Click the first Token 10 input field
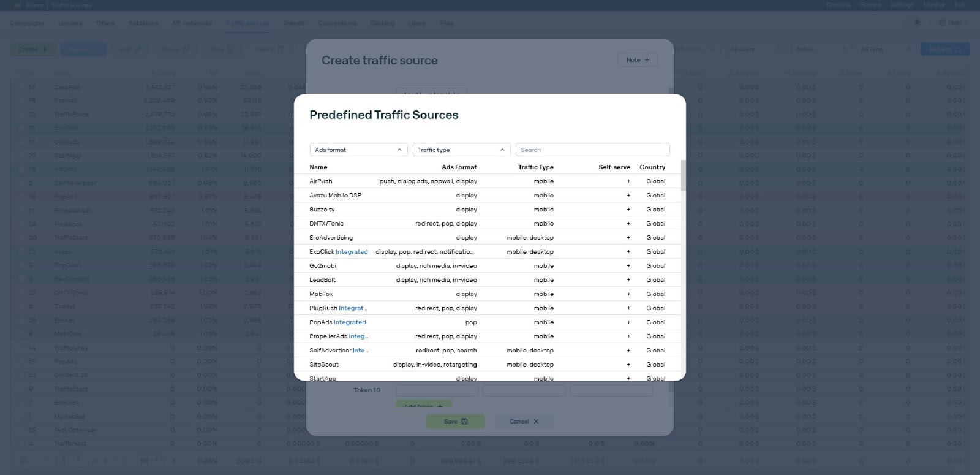 (438, 390)
